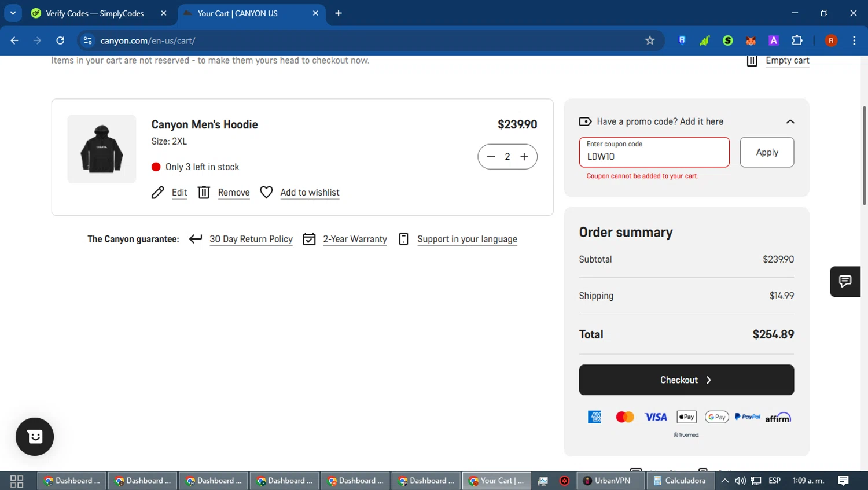Open the 30 Day Return Policy link

(251, 239)
